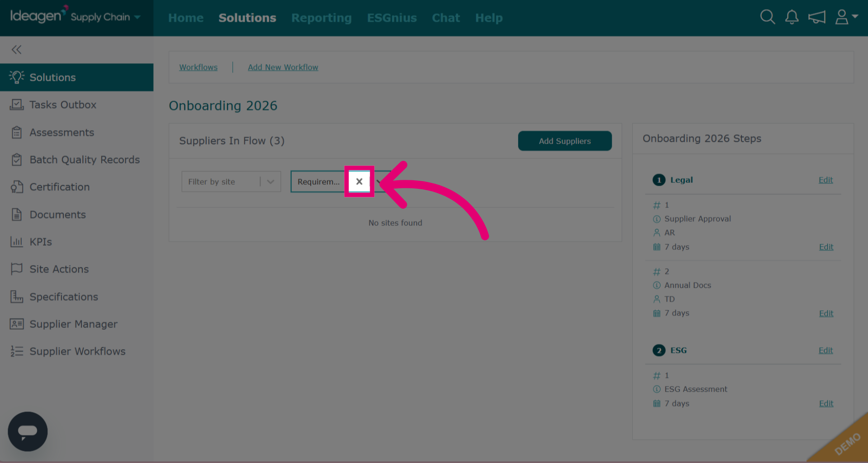
Task: Click the Specifications ruler icon
Action: click(x=17, y=297)
